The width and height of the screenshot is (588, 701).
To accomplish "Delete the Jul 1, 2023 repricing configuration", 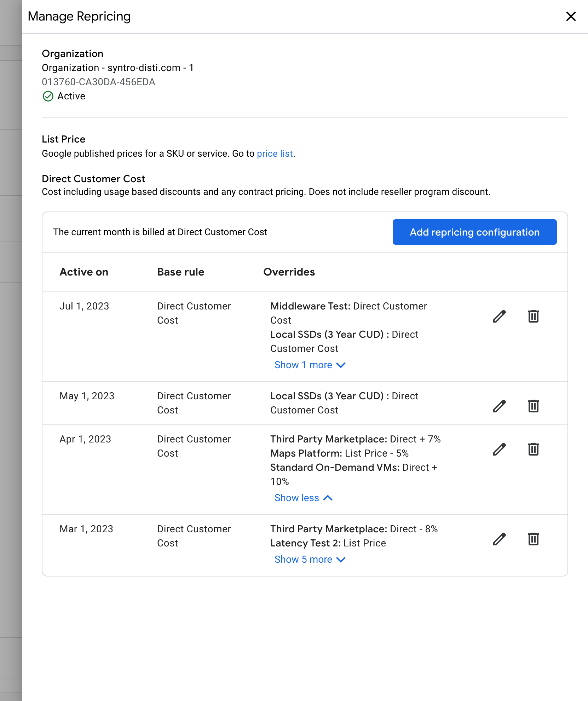I will pyautogui.click(x=533, y=316).
